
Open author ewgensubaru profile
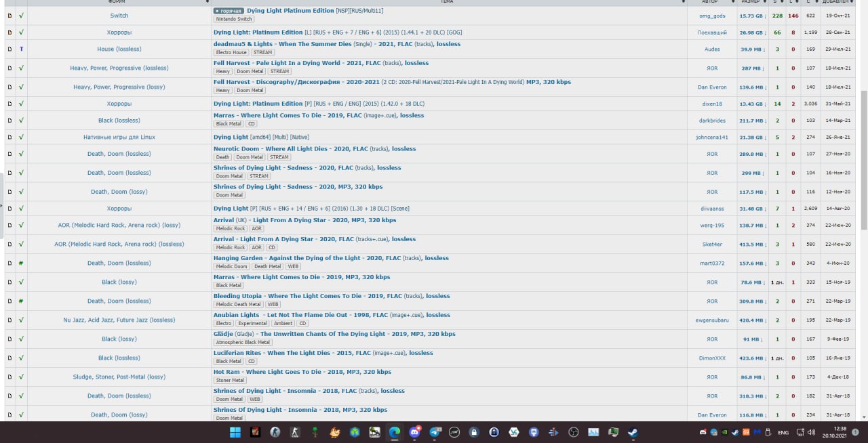pyautogui.click(x=712, y=320)
